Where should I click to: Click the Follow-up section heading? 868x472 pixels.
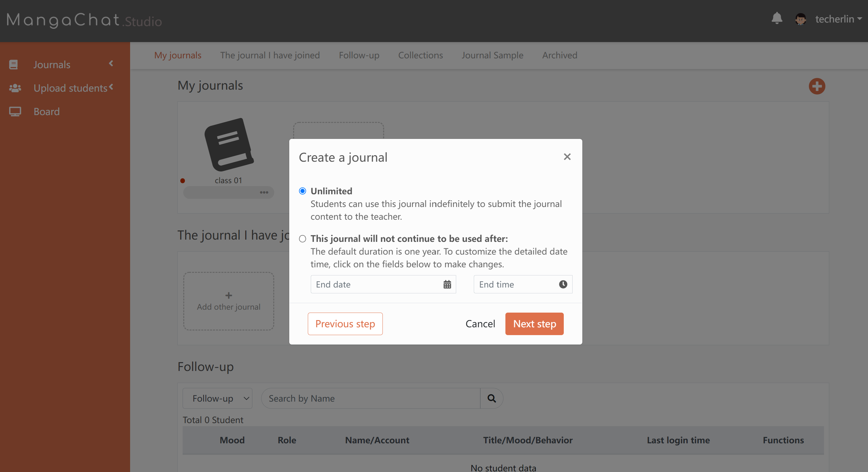coord(205,366)
